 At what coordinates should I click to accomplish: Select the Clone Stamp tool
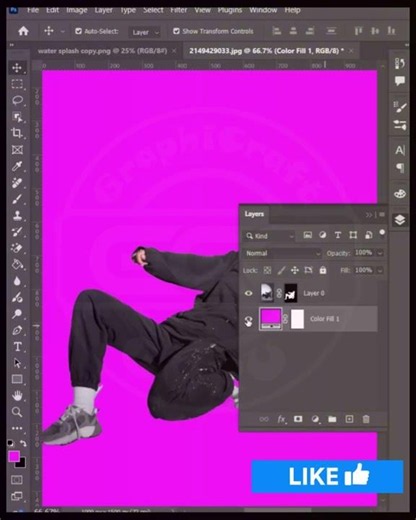click(17, 215)
